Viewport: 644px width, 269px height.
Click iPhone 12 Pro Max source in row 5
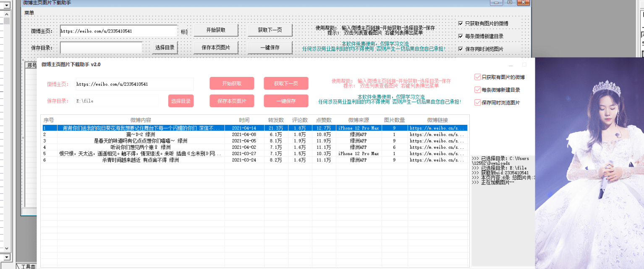pyautogui.click(x=358, y=153)
